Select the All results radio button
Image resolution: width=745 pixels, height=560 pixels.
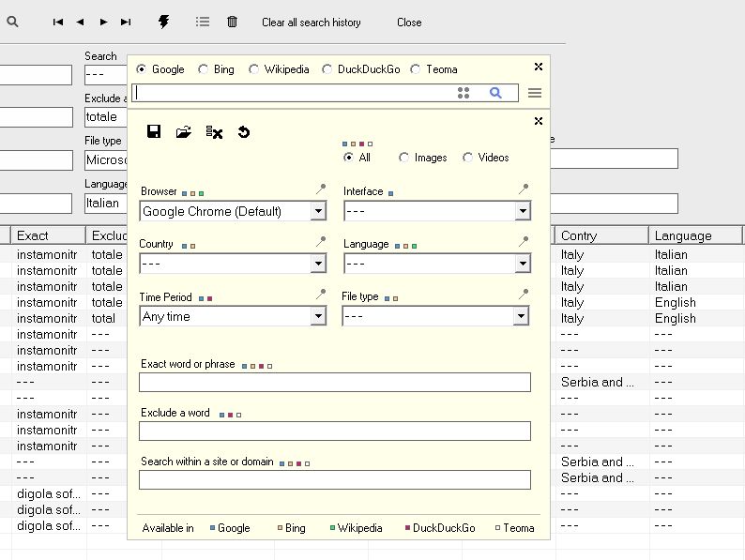348,158
